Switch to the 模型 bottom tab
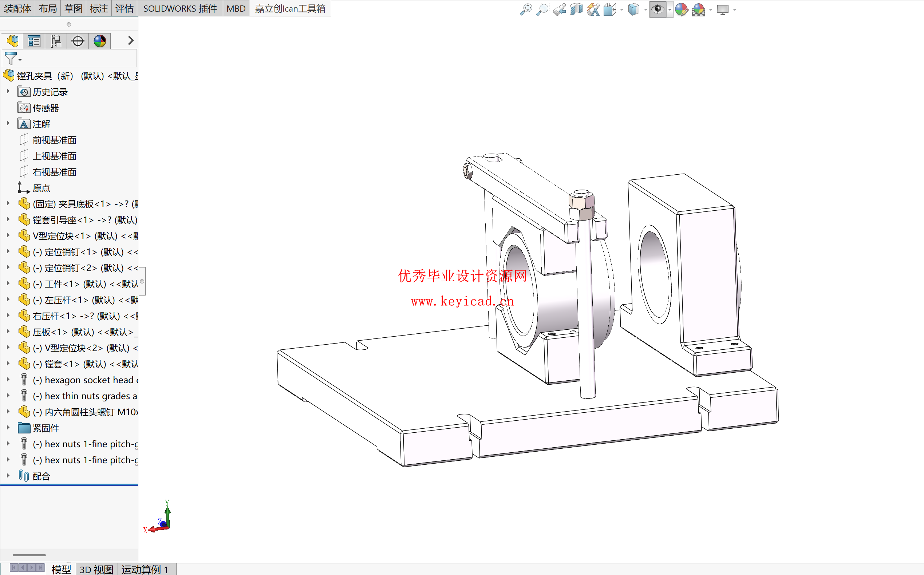The height and width of the screenshot is (575, 924). tap(61, 569)
